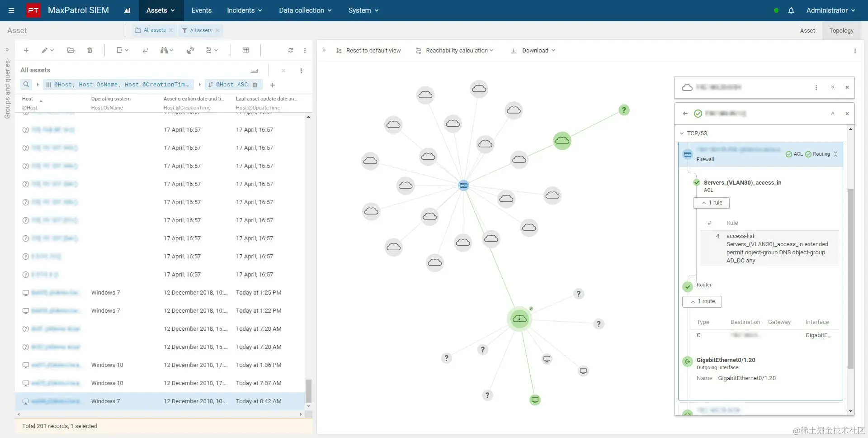Click the folder group icon in toolbar
Screen dimensions: 868x438
[x=71, y=50]
